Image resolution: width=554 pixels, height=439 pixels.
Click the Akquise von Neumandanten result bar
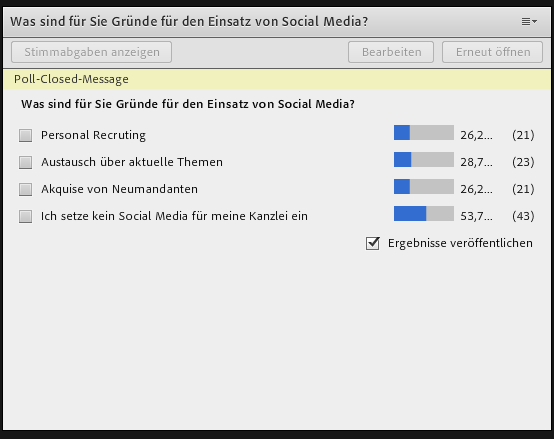pyautogui.click(x=424, y=186)
